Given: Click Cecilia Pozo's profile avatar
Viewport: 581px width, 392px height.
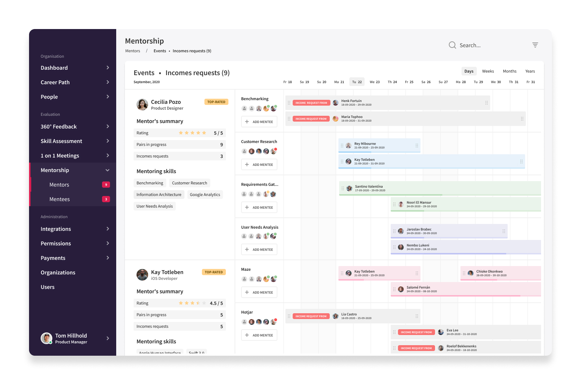Looking at the screenshot, I should pos(142,105).
